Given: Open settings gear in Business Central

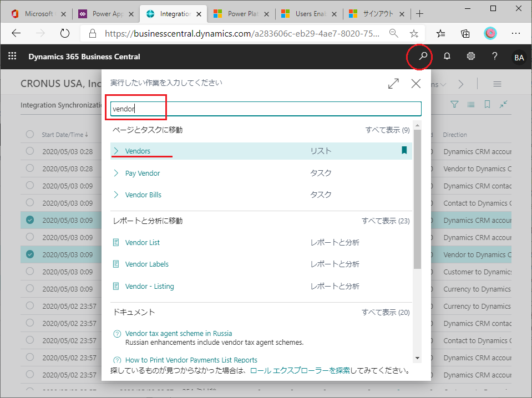Looking at the screenshot, I should [x=470, y=56].
